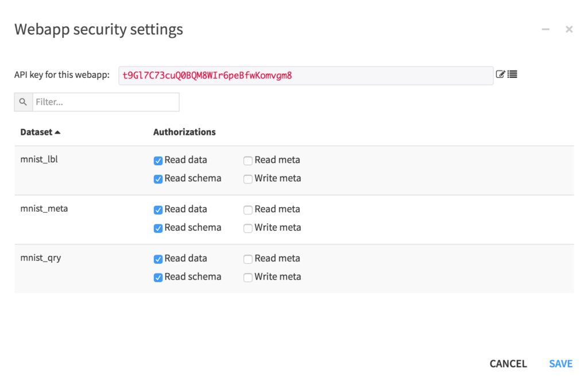Enable Read meta for mnist_lbl
The image size is (588, 382).
[247, 161]
